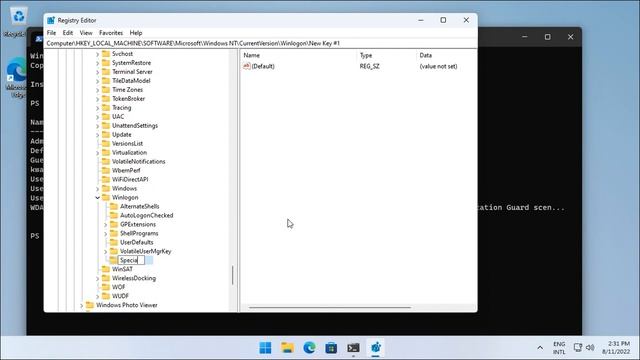Click the Registry Editor title bar icon

51,20
